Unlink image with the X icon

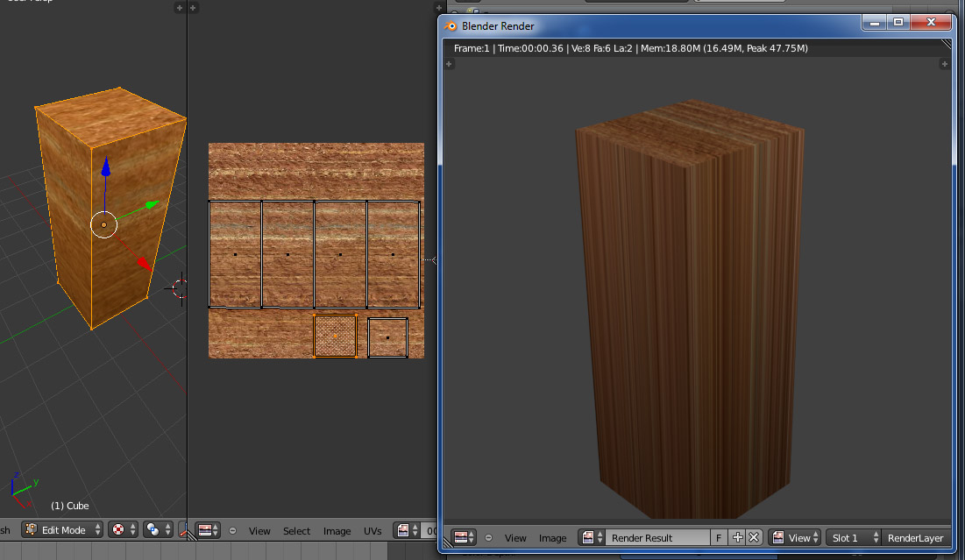[753, 538]
